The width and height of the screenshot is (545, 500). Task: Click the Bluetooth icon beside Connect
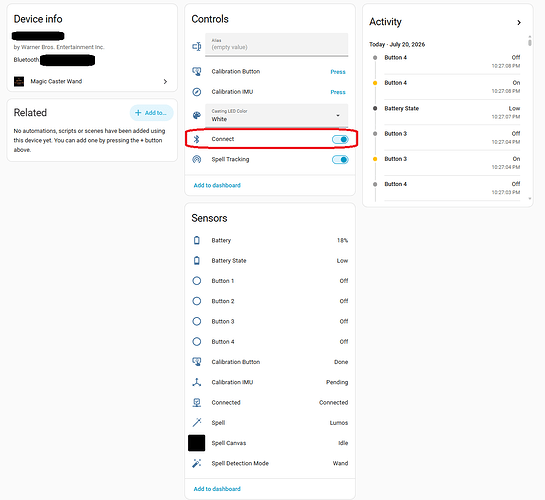coord(197,139)
